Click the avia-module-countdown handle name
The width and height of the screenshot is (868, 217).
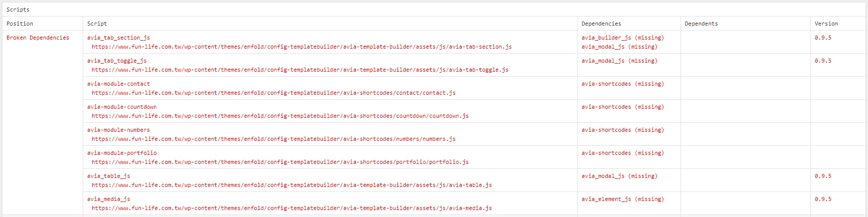point(122,107)
